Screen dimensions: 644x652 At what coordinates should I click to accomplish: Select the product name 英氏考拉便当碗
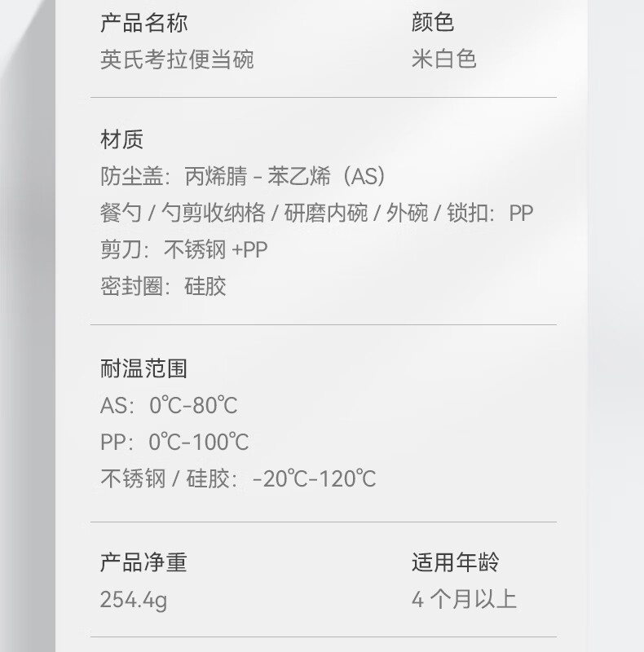177,59
